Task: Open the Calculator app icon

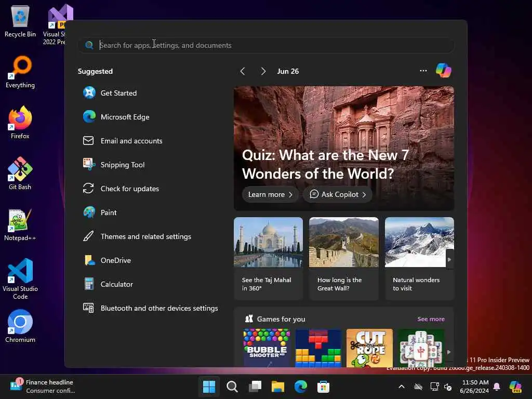Action: click(x=89, y=284)
